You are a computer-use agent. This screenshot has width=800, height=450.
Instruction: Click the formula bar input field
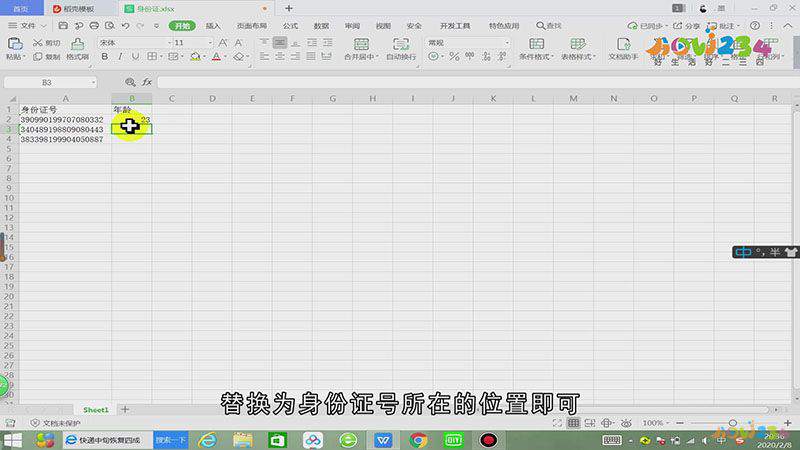477,82
